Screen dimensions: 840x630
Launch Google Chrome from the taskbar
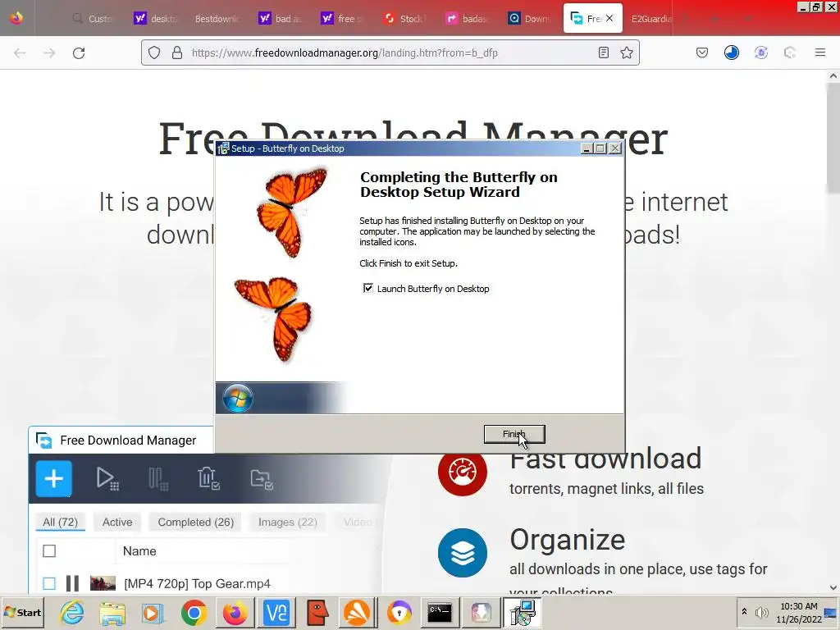(x=194, y=613)
